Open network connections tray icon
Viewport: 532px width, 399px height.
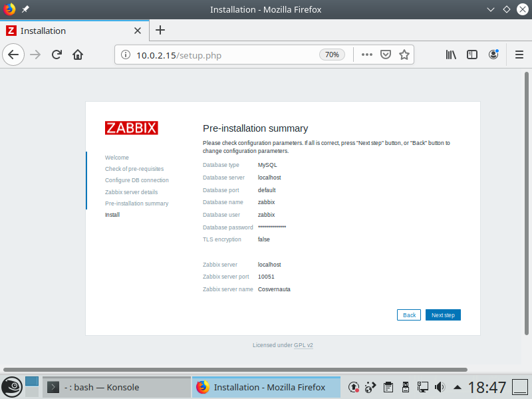(x=423, y=387)
